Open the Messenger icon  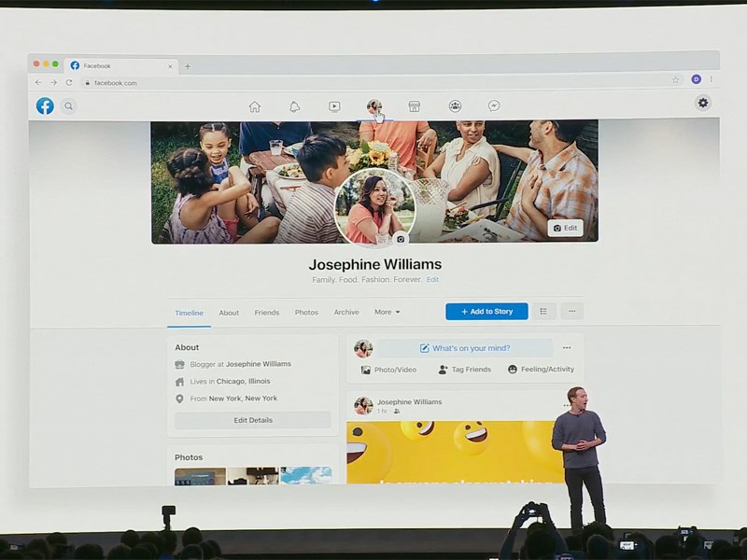click(494, 105)
